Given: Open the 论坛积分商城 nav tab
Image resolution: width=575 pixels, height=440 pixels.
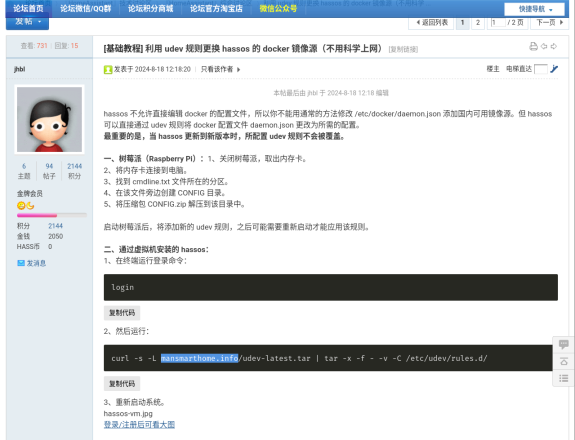Looking at the screenshot, I should (x=150, y=8).
